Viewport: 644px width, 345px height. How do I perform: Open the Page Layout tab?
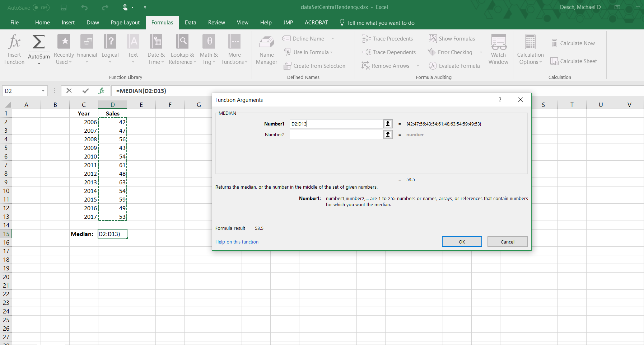[125, 23]
